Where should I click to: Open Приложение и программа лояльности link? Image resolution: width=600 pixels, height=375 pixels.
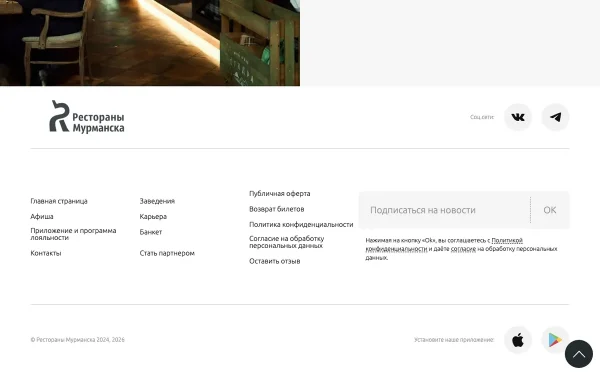[x=73, y=234]
